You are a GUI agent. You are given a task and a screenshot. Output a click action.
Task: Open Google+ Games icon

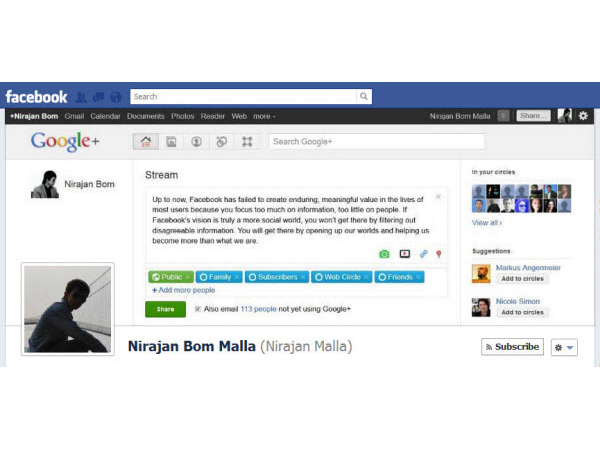247,142
